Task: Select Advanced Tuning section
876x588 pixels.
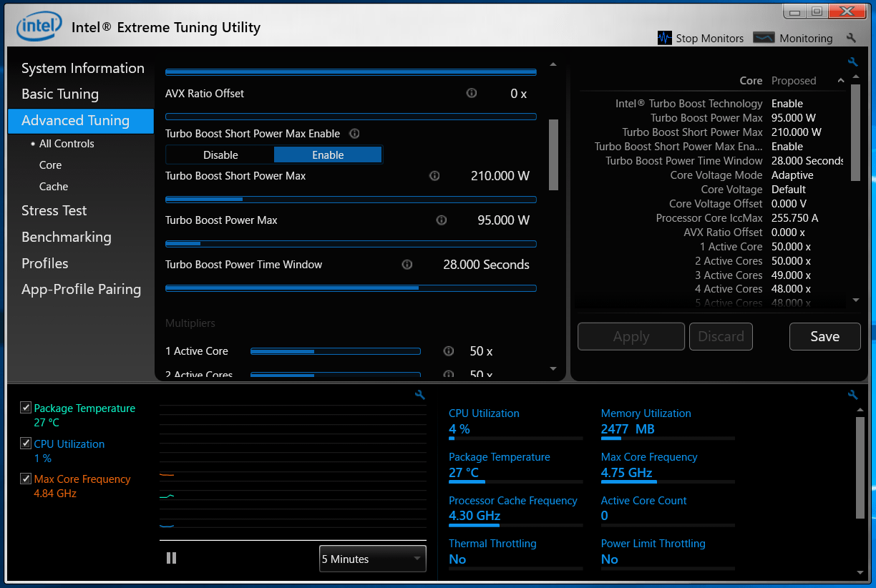Action: click(81, 120)
